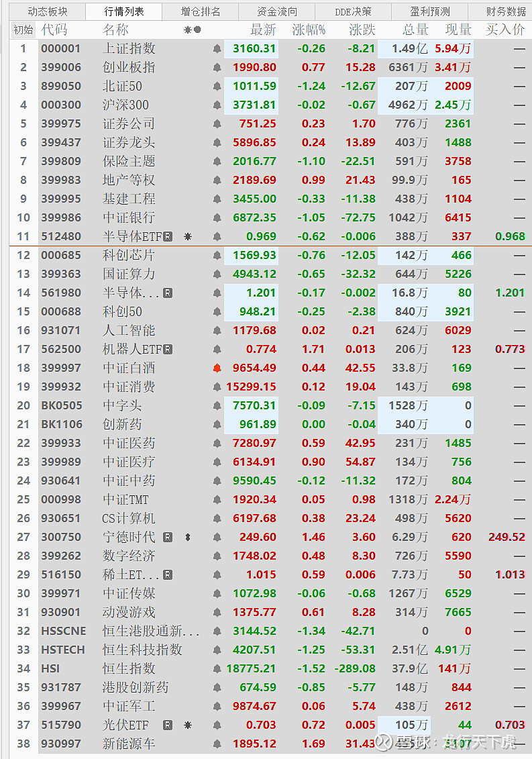Click the star marker on 光伏ETF row
Viewport: 532px width, 759px height.
point(188,725)
